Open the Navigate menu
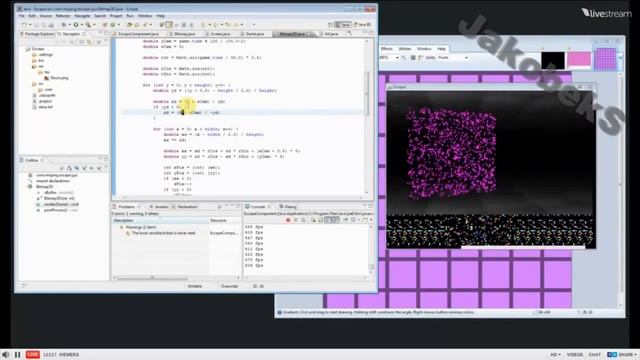The width and height of the screenshot is (640, 360). point(82,16)
